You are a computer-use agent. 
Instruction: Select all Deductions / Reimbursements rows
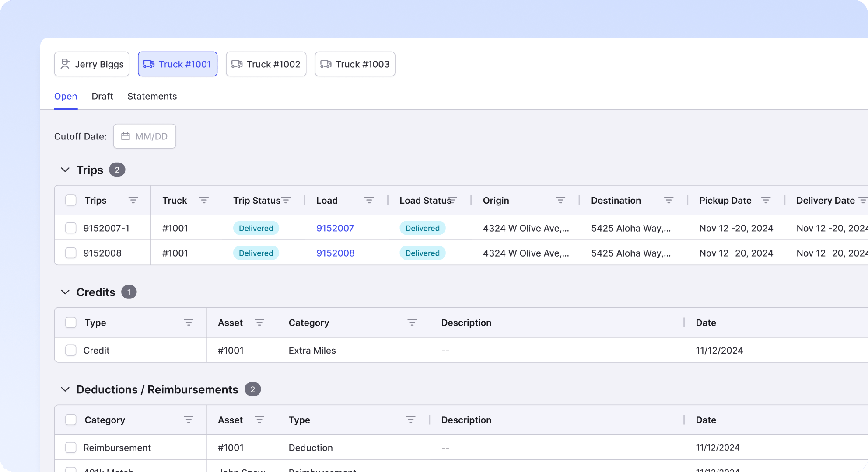pos(71,420)
